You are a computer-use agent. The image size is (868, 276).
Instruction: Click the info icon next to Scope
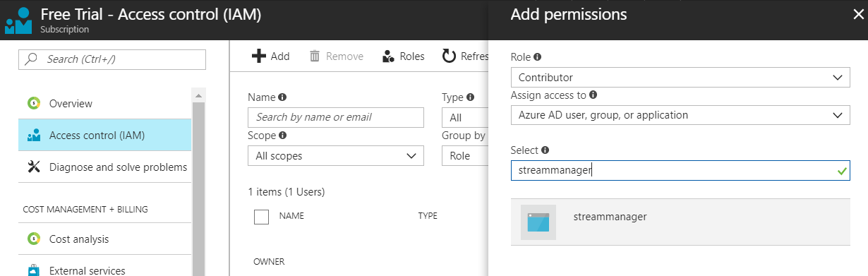[282, 136]
